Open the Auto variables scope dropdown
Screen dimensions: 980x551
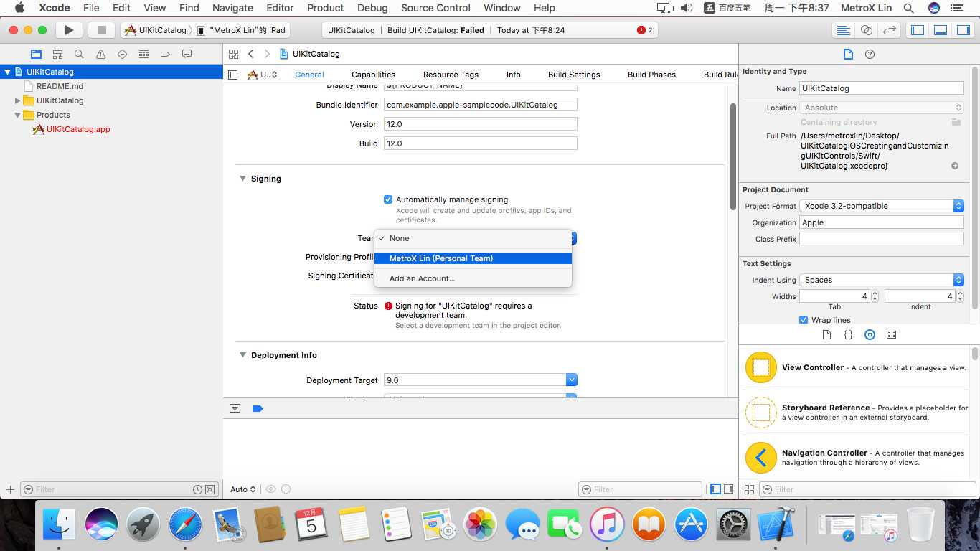click(243, 489)
